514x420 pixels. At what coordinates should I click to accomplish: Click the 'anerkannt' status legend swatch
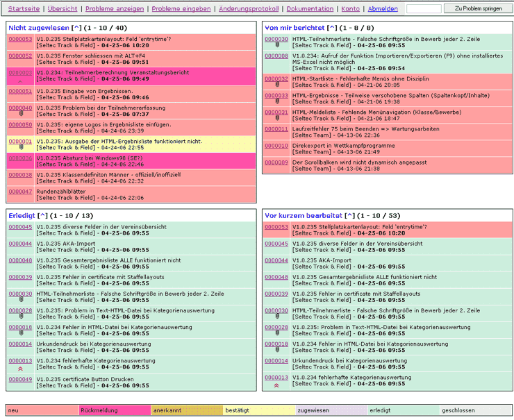[187, 410]
